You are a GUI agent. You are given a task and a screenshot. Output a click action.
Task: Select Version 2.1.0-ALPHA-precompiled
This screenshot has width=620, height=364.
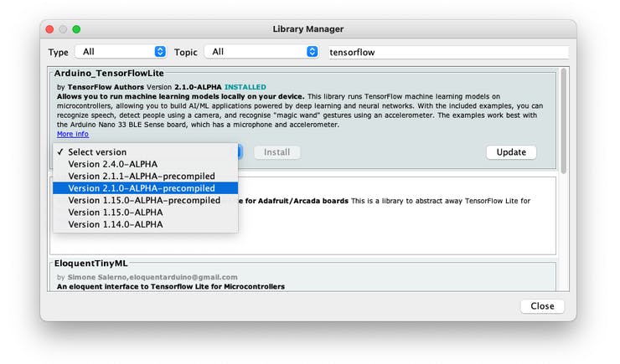click(x=146, y=188)
